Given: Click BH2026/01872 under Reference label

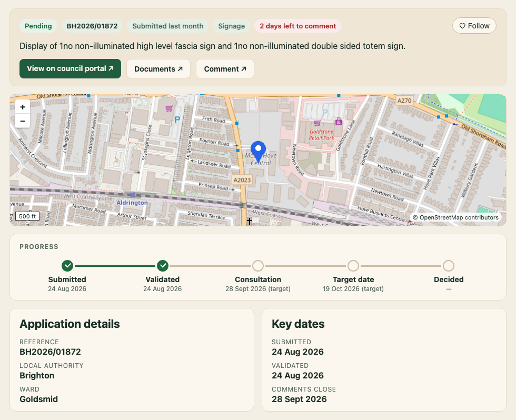Looking at the screenshot, I should [x=50, y=352].
